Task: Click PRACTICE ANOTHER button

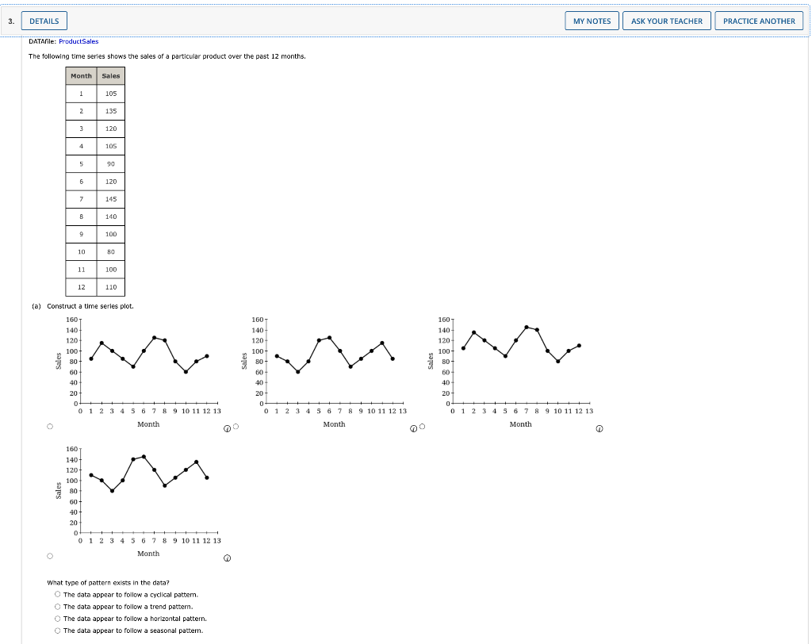Action: [759, 21]
